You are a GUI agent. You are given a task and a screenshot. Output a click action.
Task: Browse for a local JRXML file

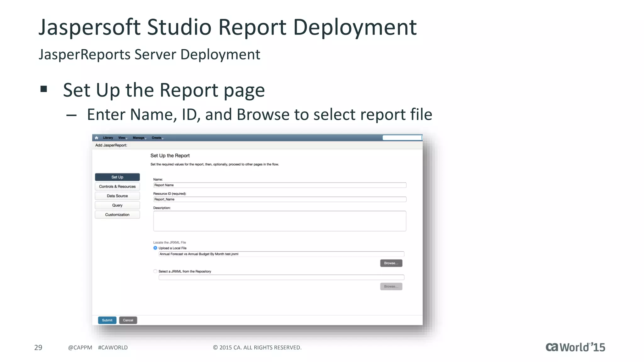click(391, 263)
